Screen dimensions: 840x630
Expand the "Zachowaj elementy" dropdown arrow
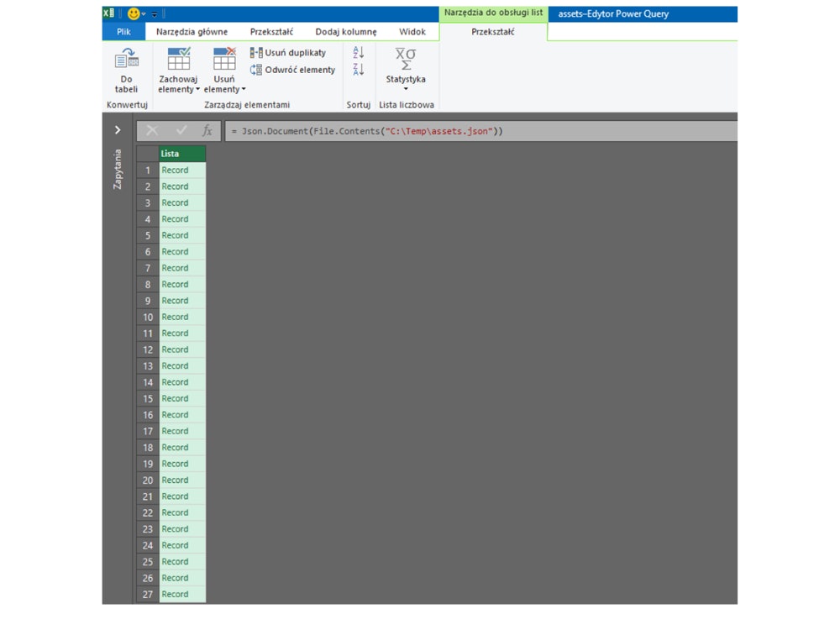tap(198, 89)
